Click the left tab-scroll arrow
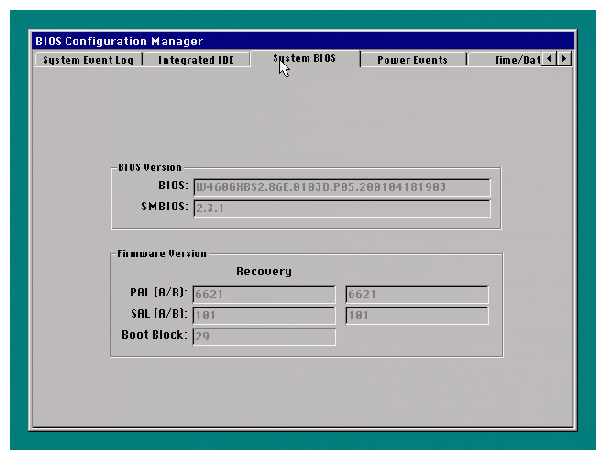 549,59
